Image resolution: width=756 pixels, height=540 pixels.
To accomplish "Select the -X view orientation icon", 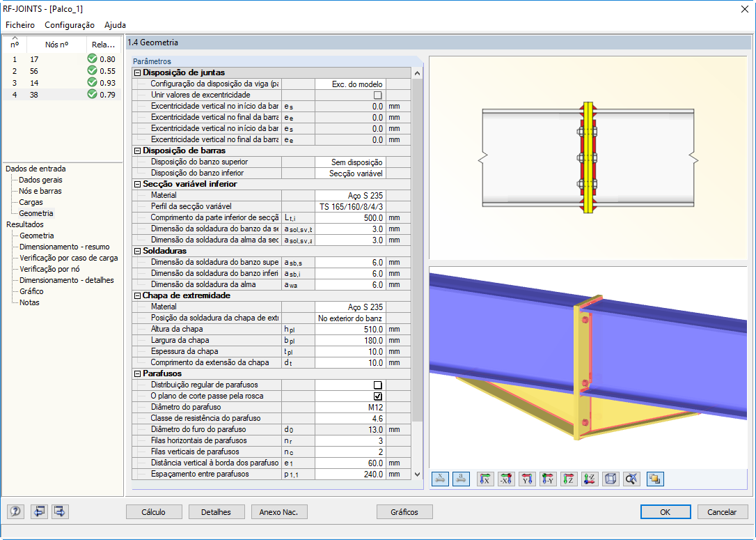I will pos(505,479).
